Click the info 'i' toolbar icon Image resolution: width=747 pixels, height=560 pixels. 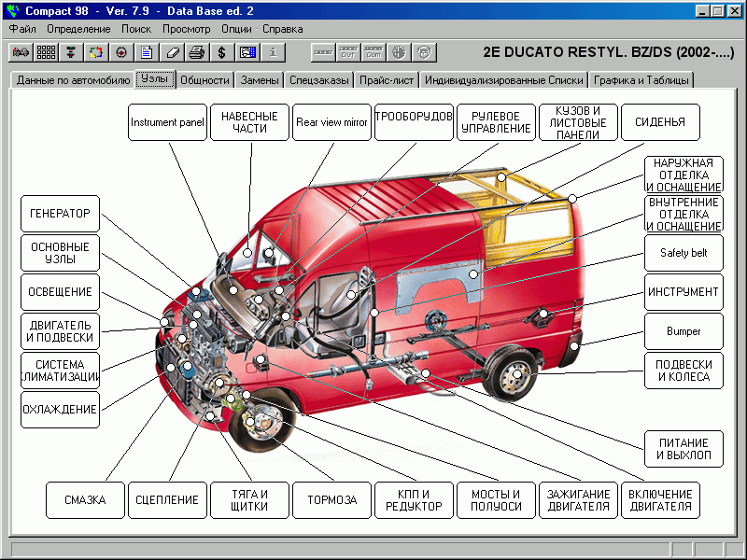273,52
